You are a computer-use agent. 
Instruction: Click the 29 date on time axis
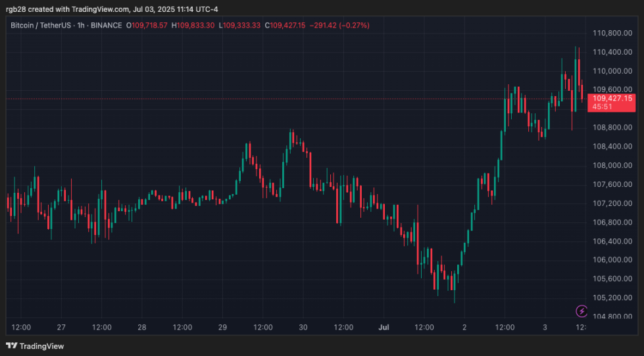(x=222, y=327)
